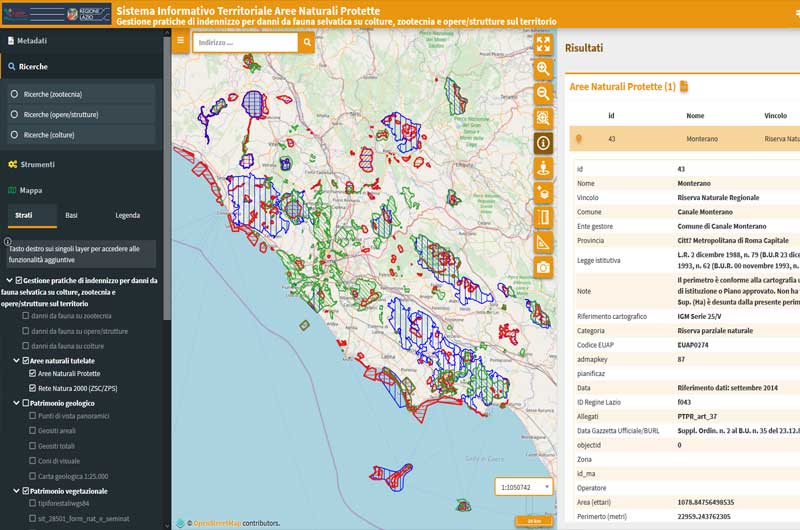
Task: Open the map swipe compare tool
Action: click(x=543, y=217)
